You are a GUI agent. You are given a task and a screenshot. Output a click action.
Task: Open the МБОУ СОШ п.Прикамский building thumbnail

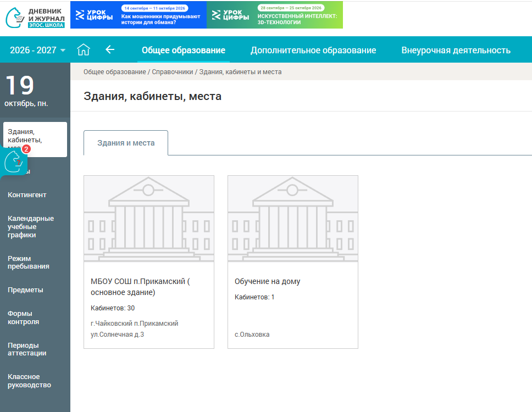149,219
